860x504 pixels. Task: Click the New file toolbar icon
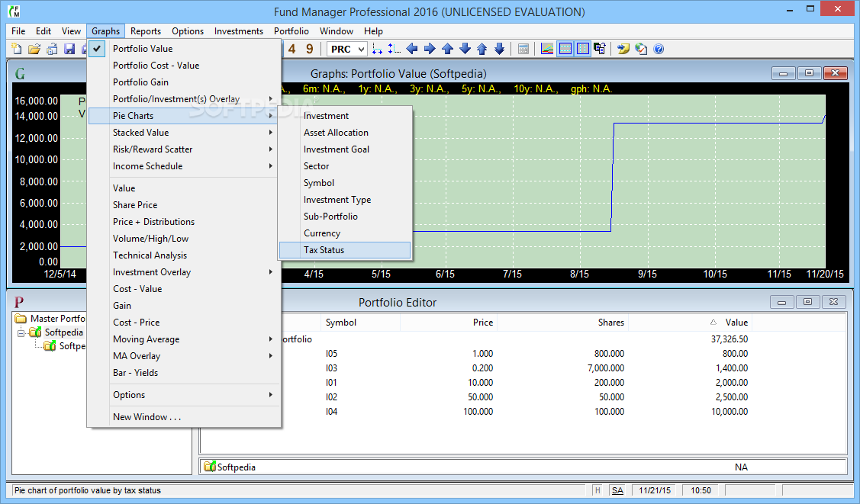click(x=17, y=49)
